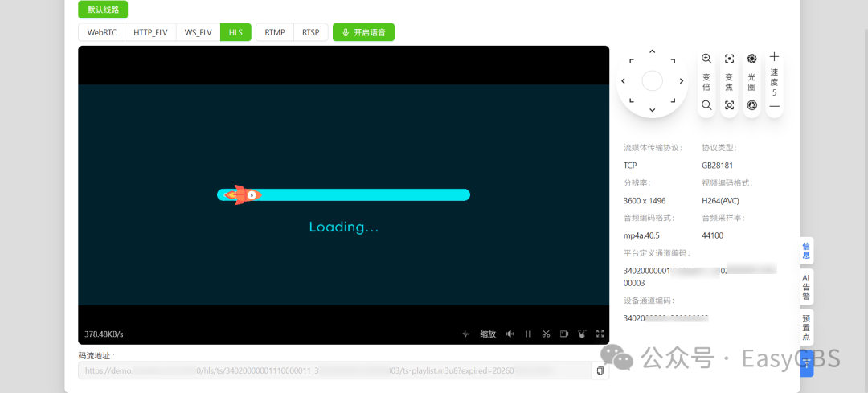This screenshot has width=868, height=393.
Task: Open the AI告警 side tab
Action: [x=807, y=286]
